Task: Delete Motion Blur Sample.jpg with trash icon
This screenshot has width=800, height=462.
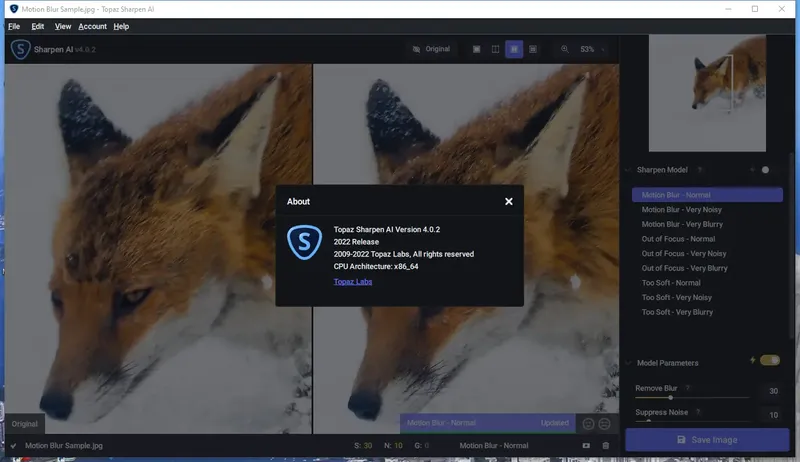Action: click(x=606, y=446)
